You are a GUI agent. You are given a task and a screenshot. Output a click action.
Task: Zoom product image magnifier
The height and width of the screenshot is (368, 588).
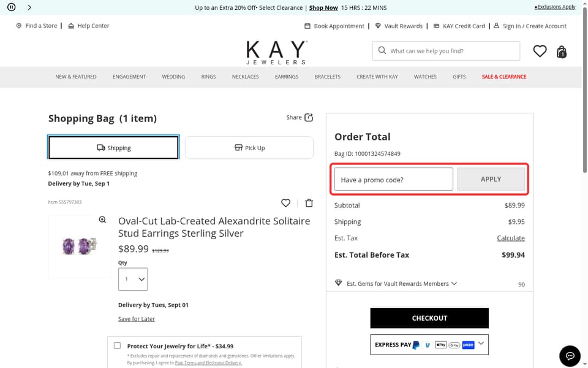click(102, 220)
